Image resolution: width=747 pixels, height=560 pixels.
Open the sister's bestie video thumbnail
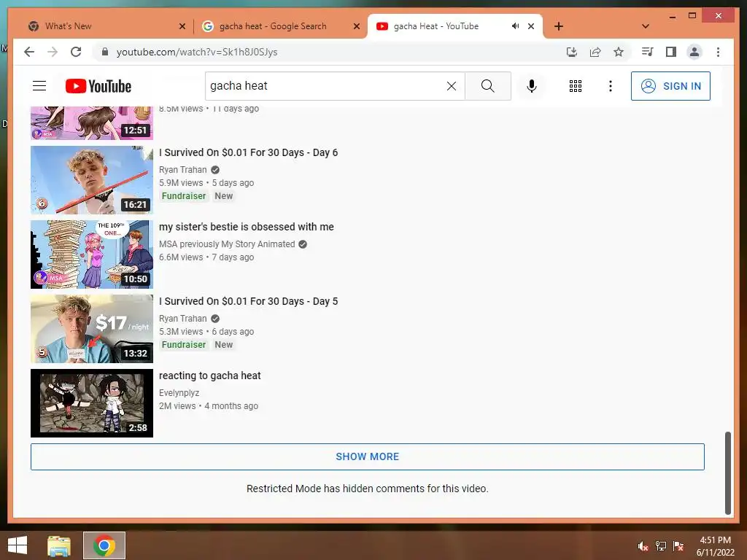point(92,254)
